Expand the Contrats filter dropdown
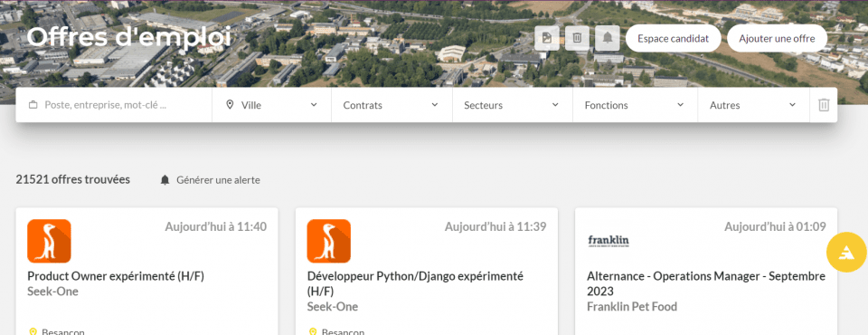 (x=392, y=105)
